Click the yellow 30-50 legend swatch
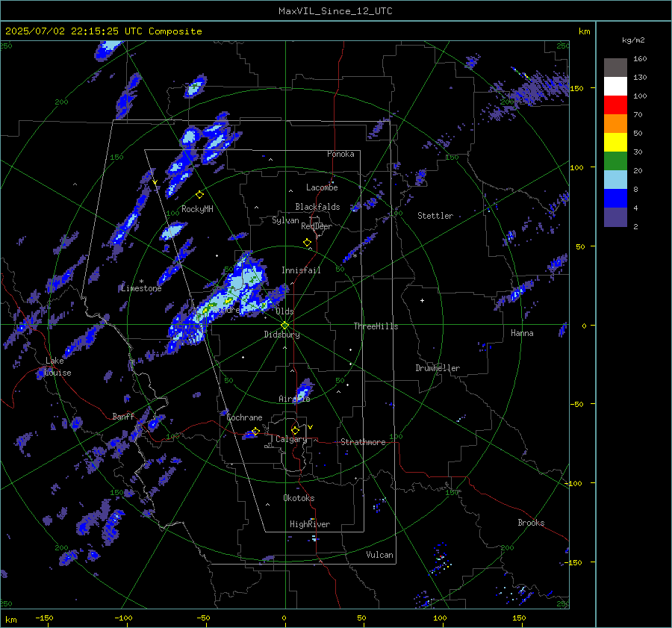 click(615, 143)
